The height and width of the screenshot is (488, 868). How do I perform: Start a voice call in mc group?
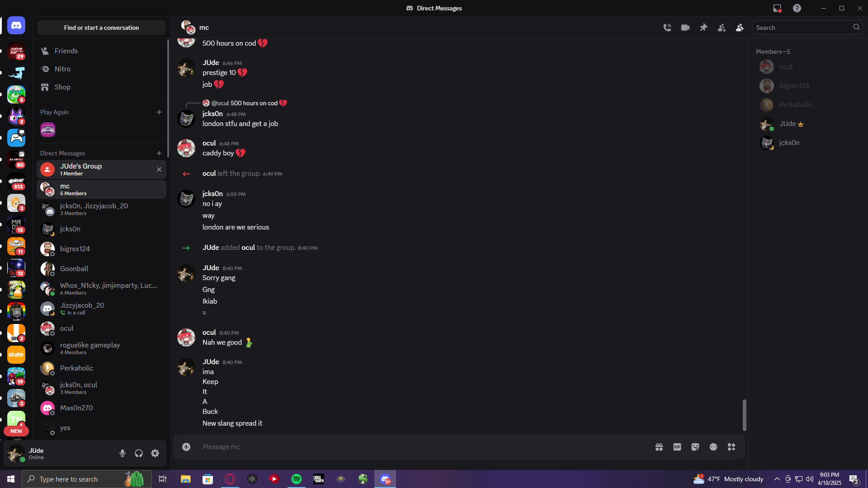click(x=667, y=28)
